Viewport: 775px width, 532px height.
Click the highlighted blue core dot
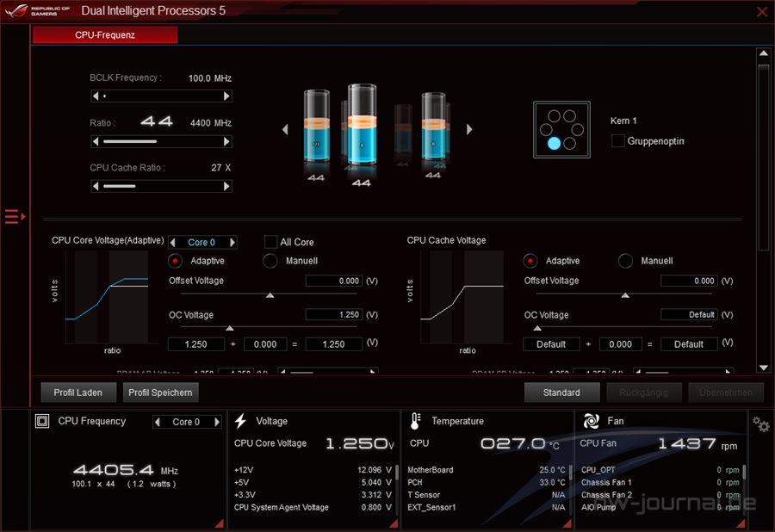(554, 143)
